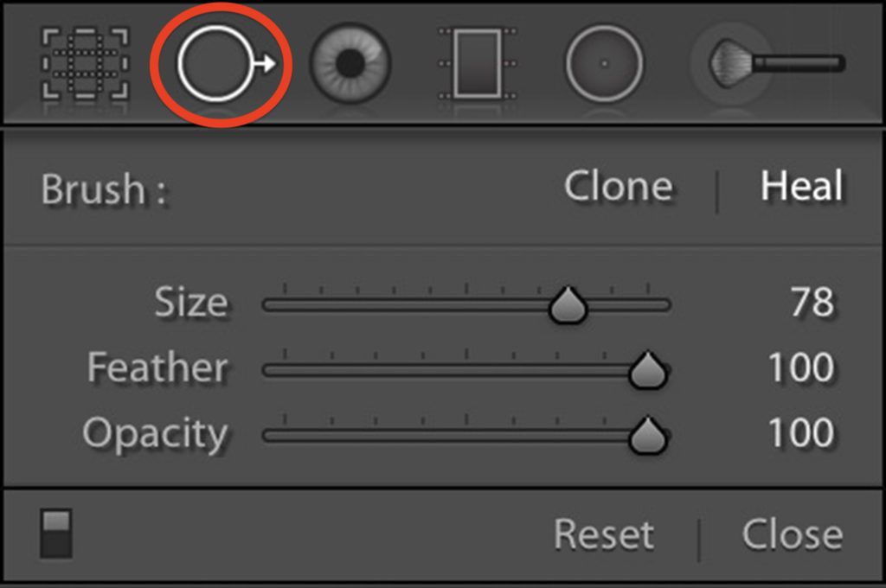
Task: Click the Opacity value field showing 100
Action: [x=801, y=433]
